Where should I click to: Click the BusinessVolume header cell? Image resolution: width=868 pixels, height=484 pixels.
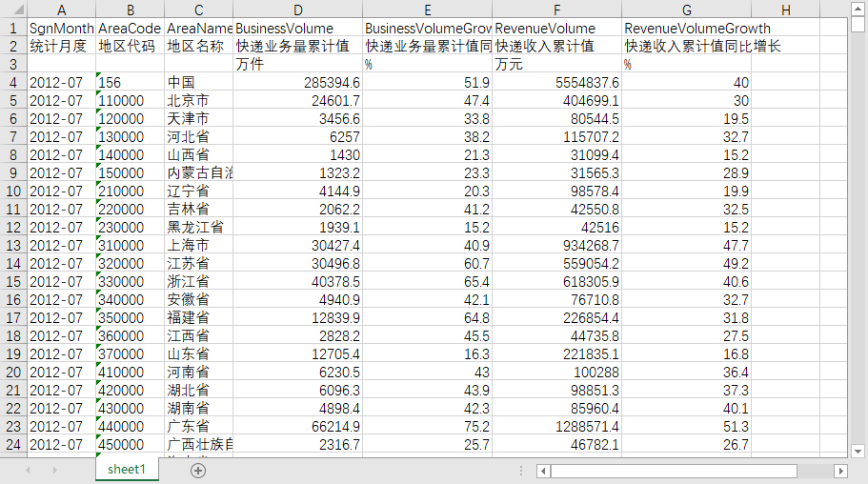(298, 29)
